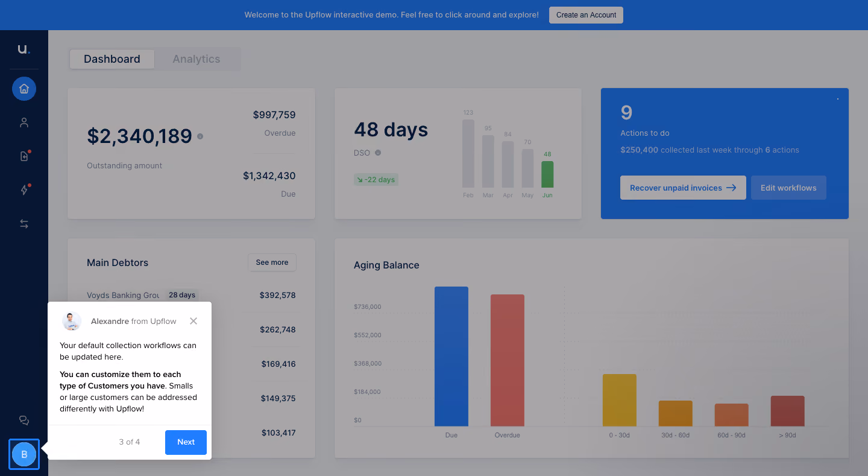Open the lightning bolt Actions icon
The image size is (868, 476).
click(24, 190)
